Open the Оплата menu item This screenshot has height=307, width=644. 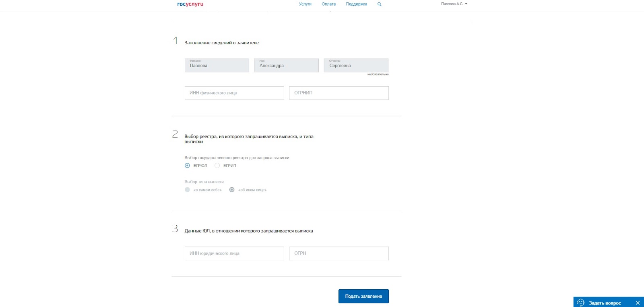(x=328, y=4)
